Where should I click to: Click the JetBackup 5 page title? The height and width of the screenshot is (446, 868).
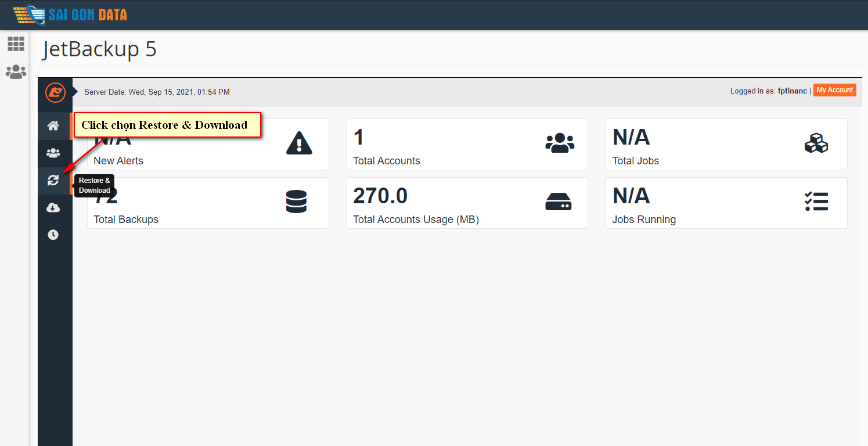pos(99,49)
